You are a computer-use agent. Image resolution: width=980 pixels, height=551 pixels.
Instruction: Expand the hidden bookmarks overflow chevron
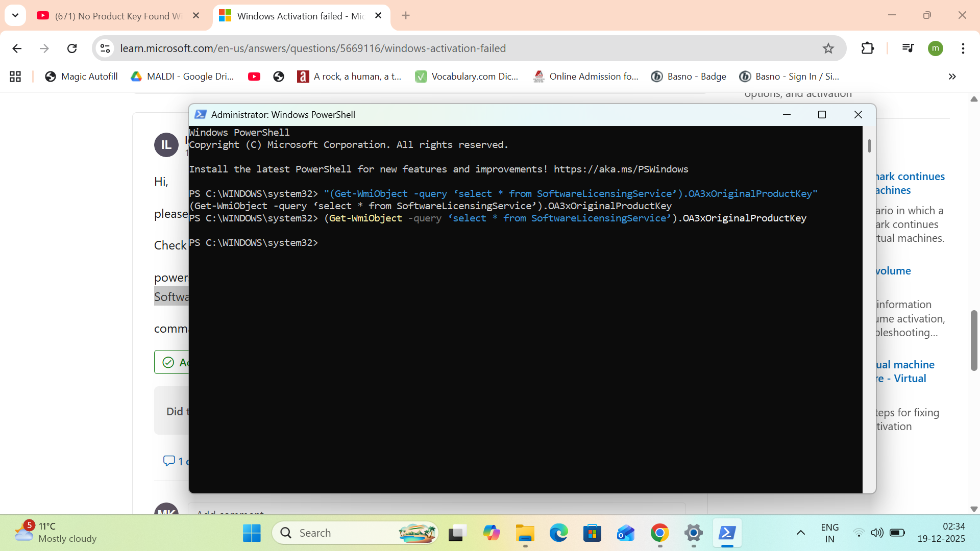click(x=952, y=77)
